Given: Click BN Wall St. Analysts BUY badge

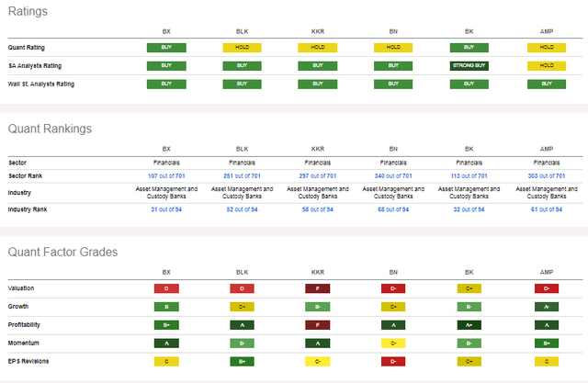Looking at the screenshot, I should [393, 84].
